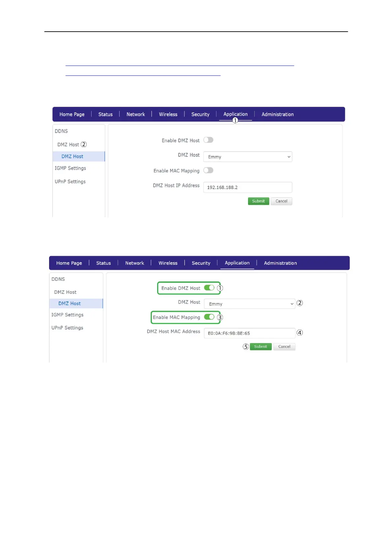Open the Emmy dropdown above the 192.168.188.2 field
This screenshot has width=392, height=555.
coord(247,157)
